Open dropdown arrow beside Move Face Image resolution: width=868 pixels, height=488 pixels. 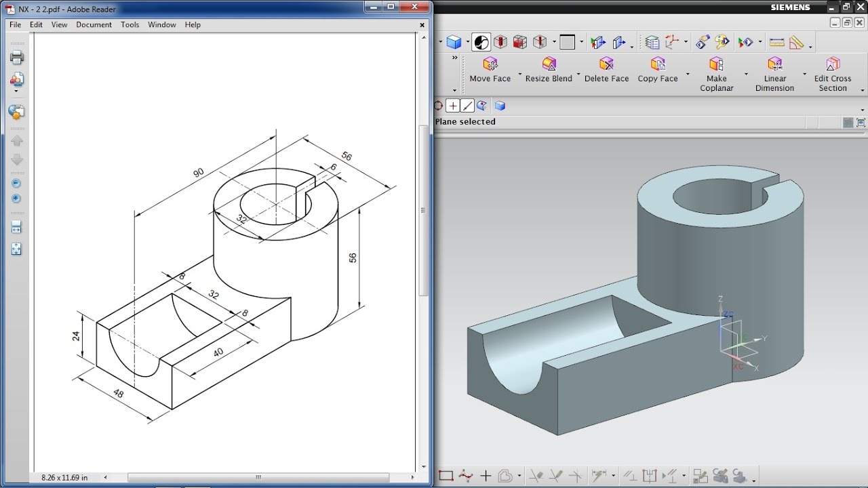(x=520, y=74)
